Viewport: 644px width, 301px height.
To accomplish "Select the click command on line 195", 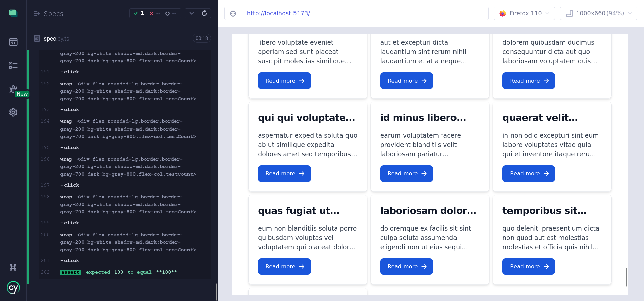I will 125,147.
